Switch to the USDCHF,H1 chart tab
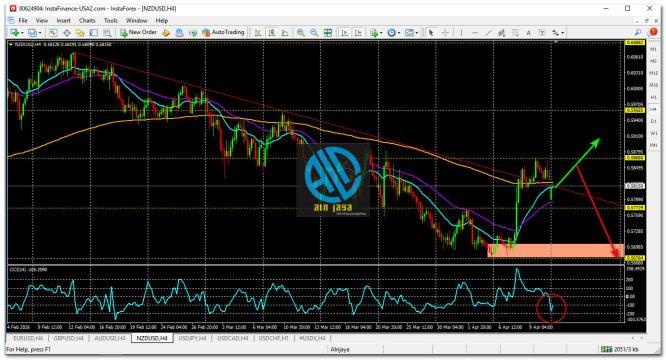This screenshot has height=360, width=666. [x=274, y=338]
